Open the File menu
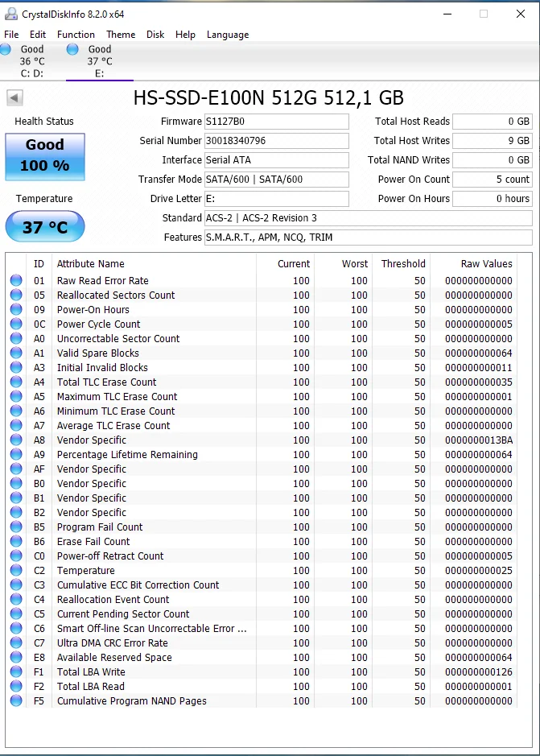Viewport: 540px width, 756px height. pos(11,35)
